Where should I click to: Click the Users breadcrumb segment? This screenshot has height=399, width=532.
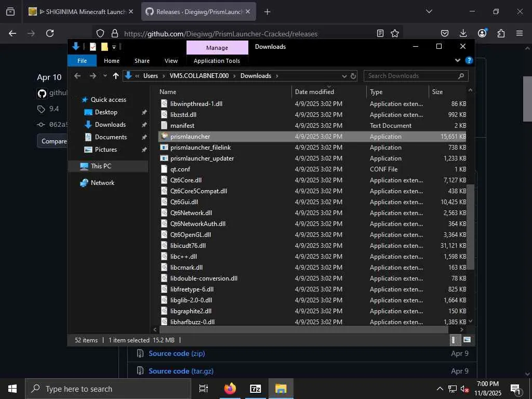pyautogui.click(x=151, y=76)
